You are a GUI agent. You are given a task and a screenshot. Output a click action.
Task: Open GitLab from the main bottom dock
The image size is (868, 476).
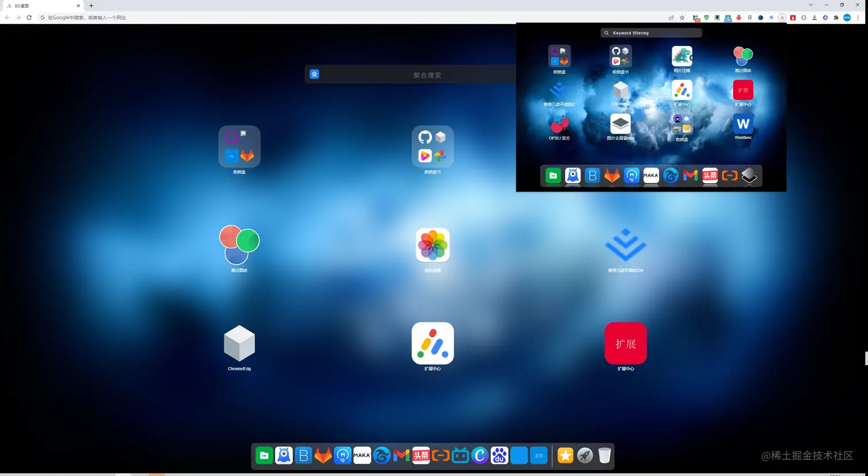tap(323, 455)
